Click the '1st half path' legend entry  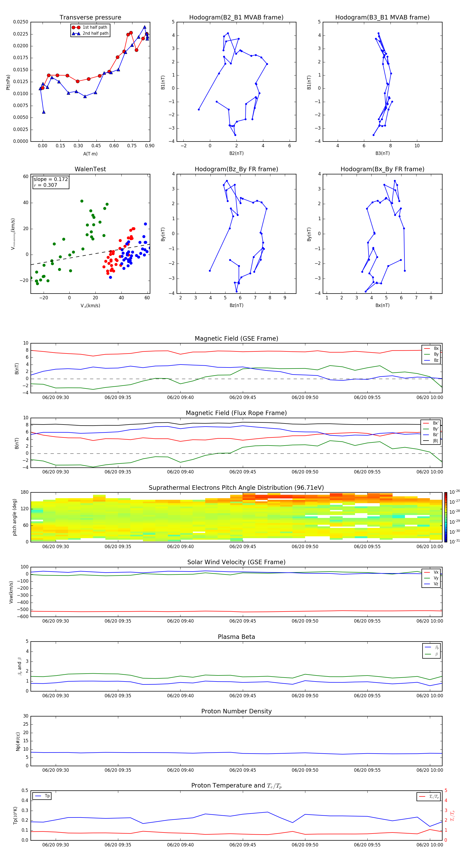pyautogui.click(x=90, y=27)
